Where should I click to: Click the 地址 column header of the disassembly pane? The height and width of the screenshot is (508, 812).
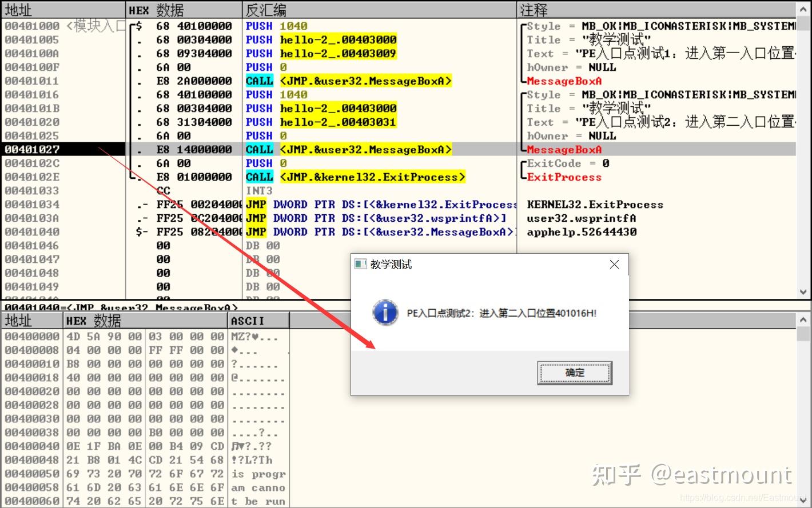[x=17, y=10]
